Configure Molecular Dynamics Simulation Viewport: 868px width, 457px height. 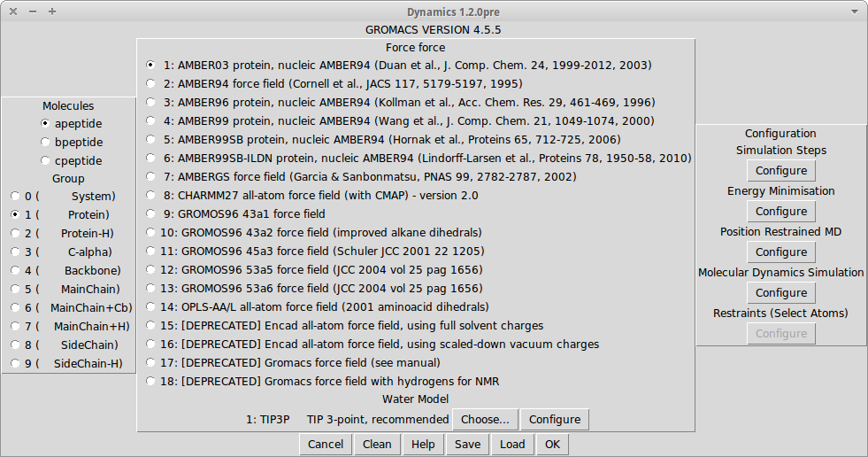(x=780, y=293)
